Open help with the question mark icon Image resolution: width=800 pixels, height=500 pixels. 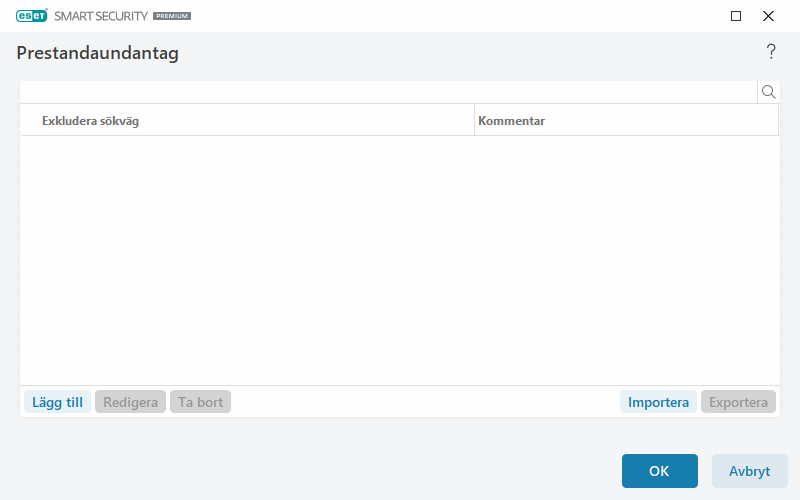click(771, 52)
